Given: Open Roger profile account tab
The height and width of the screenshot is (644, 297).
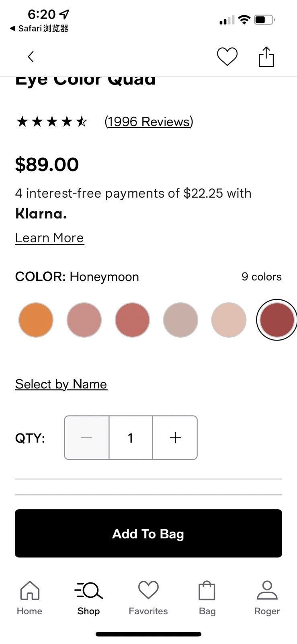Looking at the screenshot, I should (x=267, y=598).
